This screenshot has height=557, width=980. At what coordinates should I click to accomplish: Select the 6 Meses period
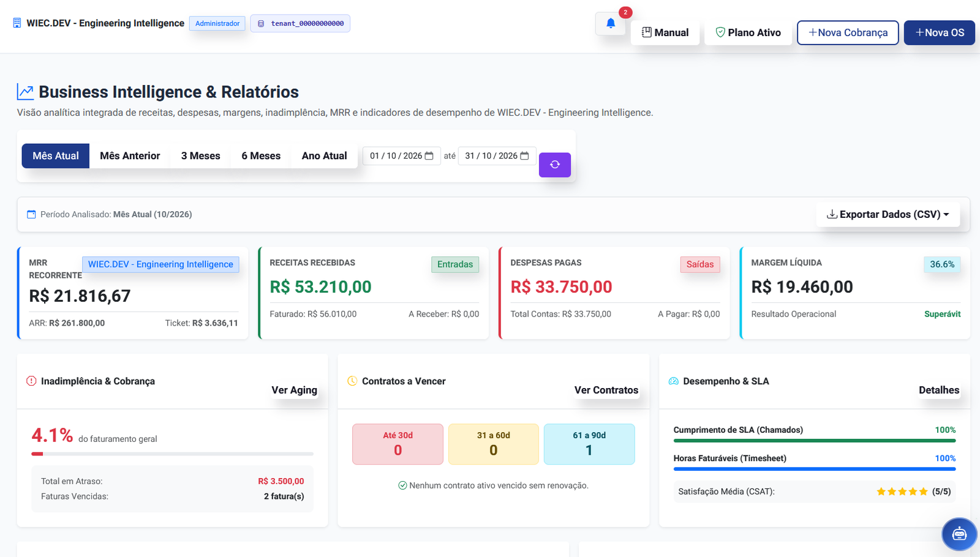261,156
